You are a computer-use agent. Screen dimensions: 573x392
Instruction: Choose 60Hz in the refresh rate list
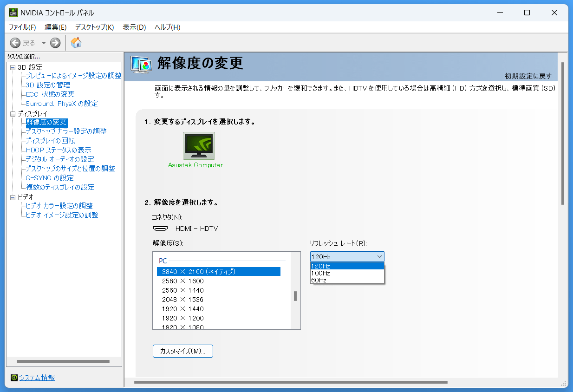347,280
